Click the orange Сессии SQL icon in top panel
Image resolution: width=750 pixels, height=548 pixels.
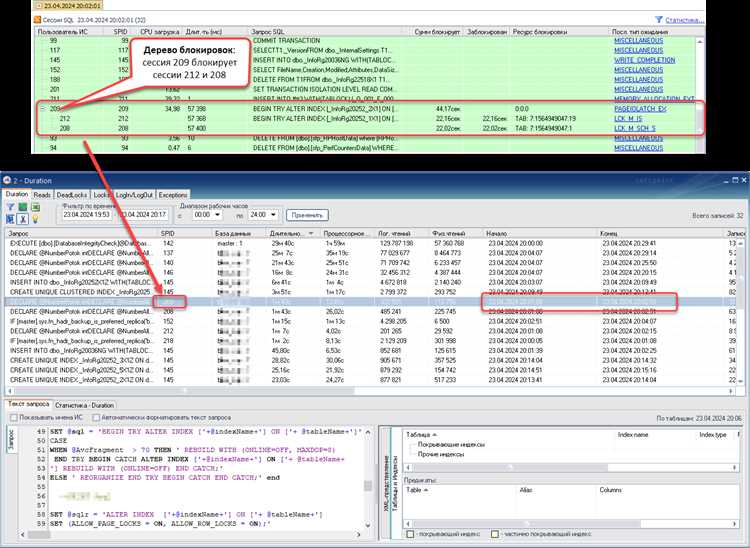37,20
